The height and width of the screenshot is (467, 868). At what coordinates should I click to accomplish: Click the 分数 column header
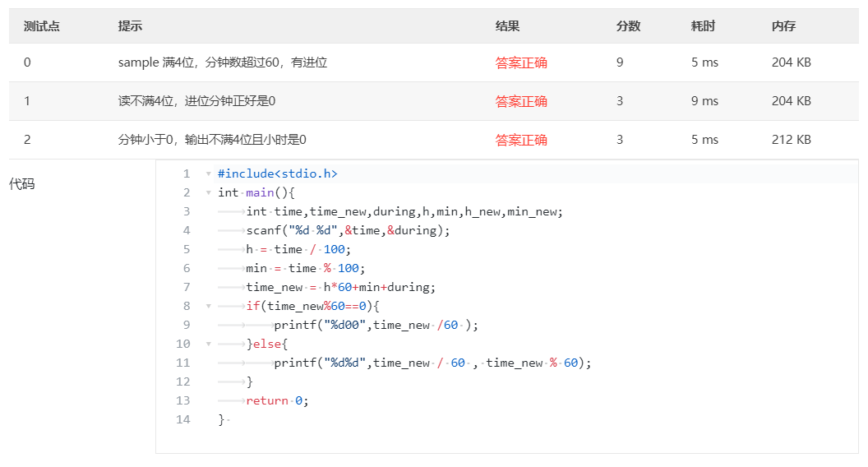628,26
